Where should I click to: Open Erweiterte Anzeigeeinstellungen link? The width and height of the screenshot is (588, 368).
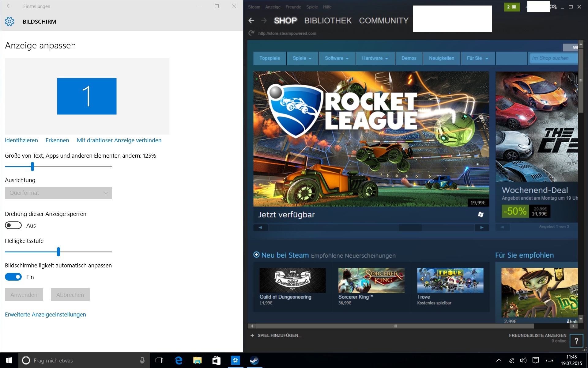click(x=45, y=314)
